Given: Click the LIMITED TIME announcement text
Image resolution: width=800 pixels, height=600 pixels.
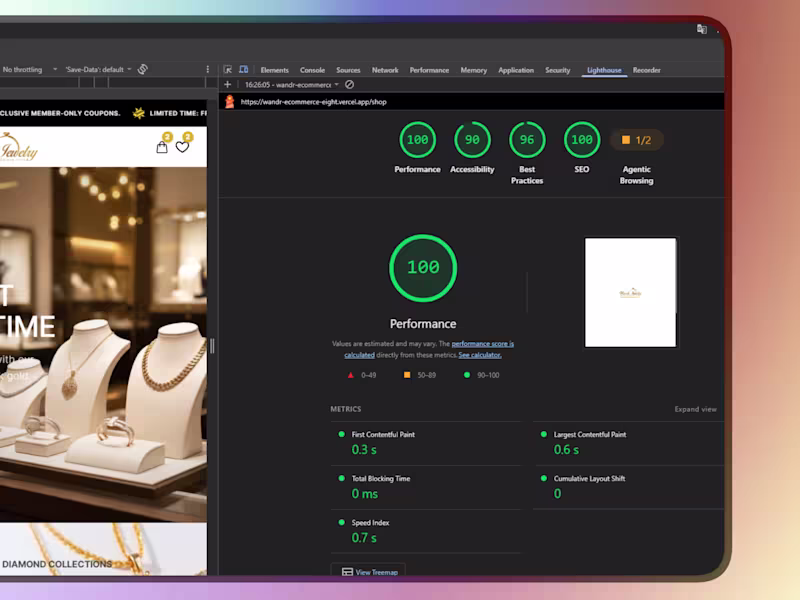Looking at the screenshot, I should (178, 113).
